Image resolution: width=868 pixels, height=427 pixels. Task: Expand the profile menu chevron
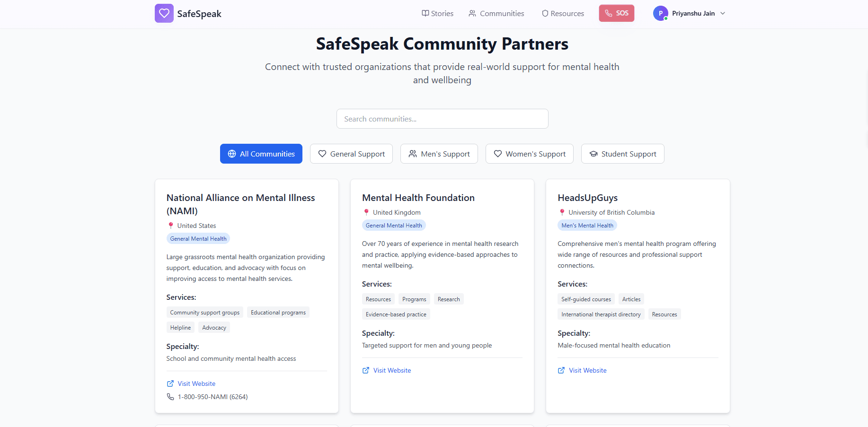(x=723, y=14)
